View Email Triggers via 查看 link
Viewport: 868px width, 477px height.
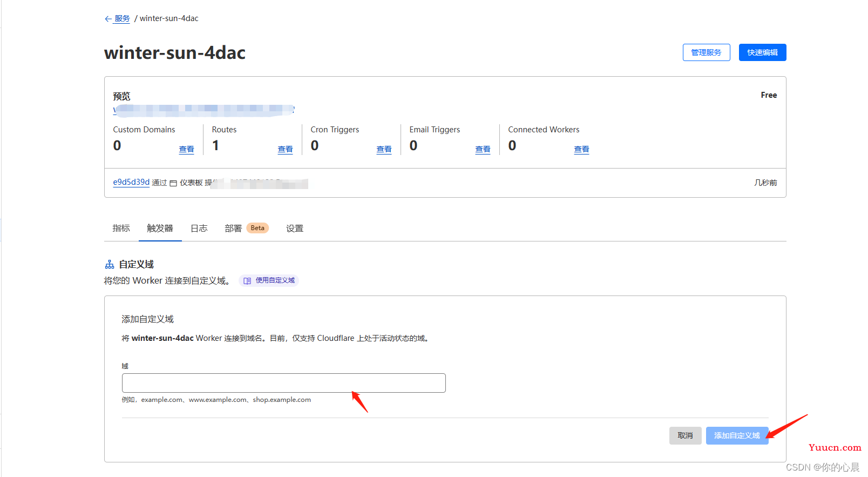[483, 149]
